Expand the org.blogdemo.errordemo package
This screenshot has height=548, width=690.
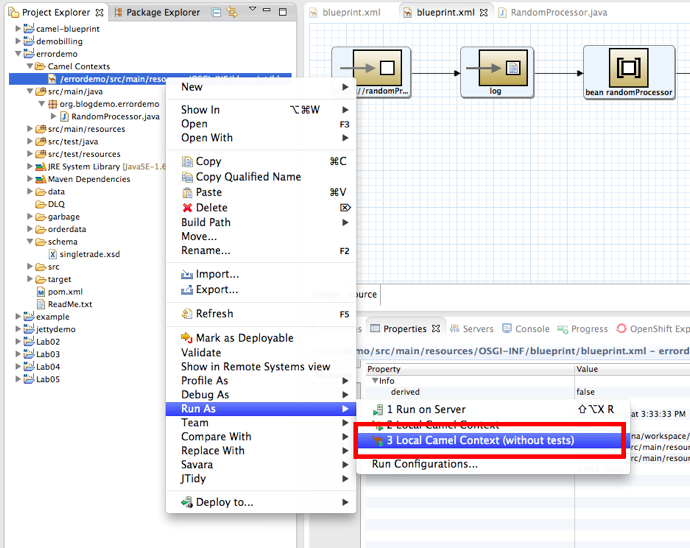click(41, 104)
